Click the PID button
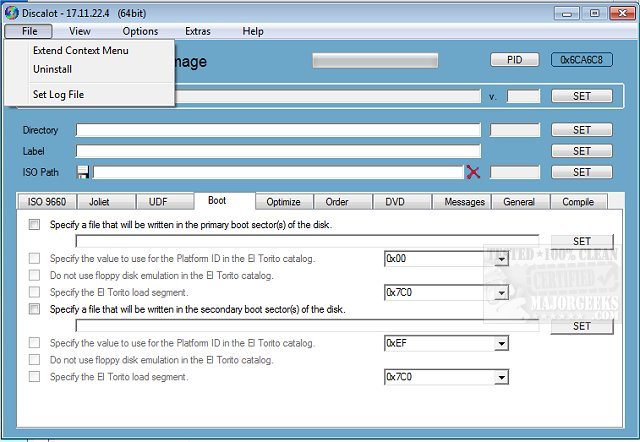The image size is (640, 442). [514, 60]
